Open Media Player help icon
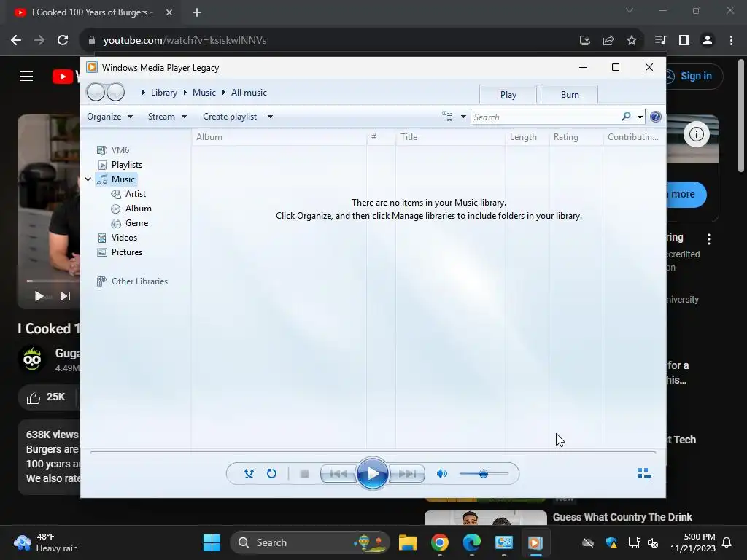 click(x=656, y=117)
